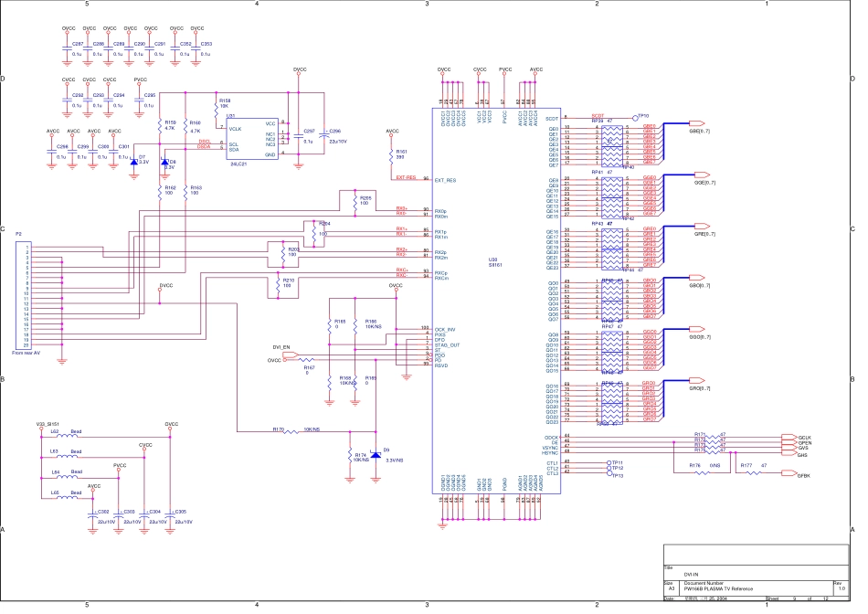This screenshot has width=868, height=614.
Task: Click resistor R161 below AVCC
Action: pyautogui.click(x=393, y=153)
